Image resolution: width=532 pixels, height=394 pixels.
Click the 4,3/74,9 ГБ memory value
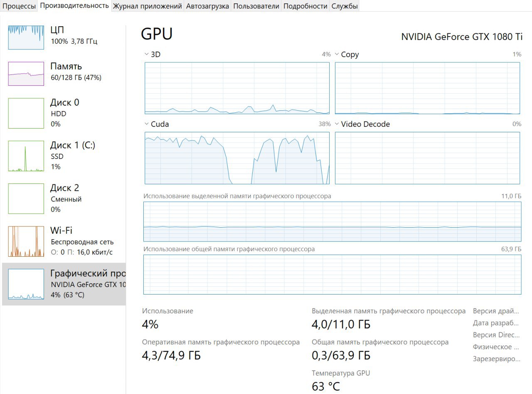(x=171, y=356)
